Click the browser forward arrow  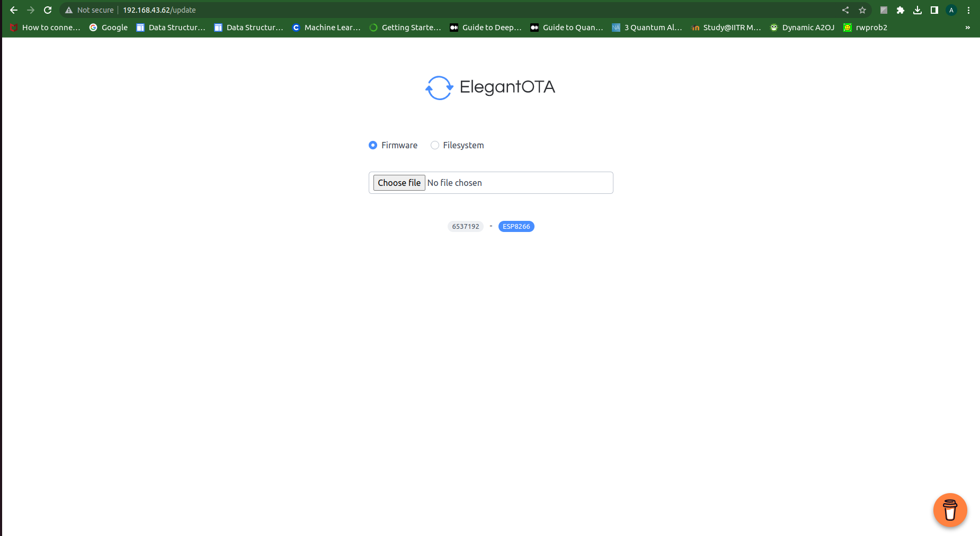pyautogui.click(x=31, y=10)
